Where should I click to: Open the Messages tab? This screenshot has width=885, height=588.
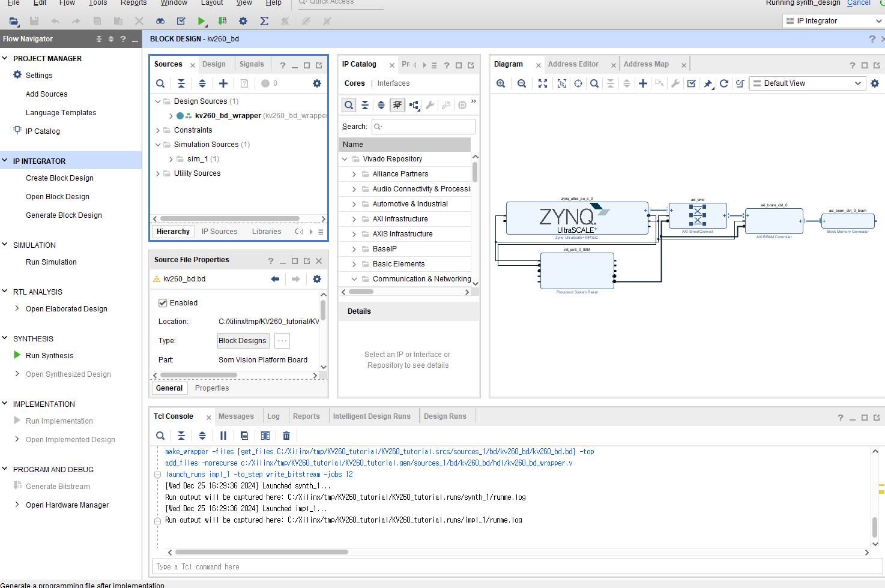click(236, 416)
